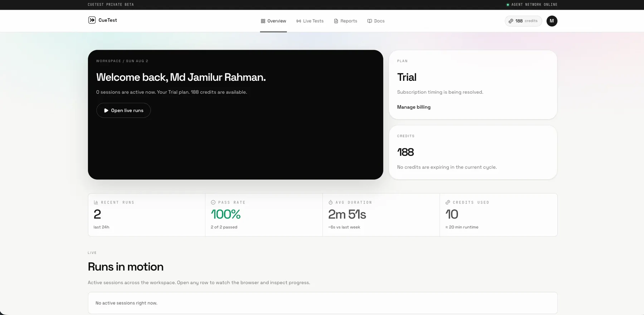This screenshot has height=315, width=644.
Task: Click the 188 value in the Credits card
Action: [x=405, y=152]
